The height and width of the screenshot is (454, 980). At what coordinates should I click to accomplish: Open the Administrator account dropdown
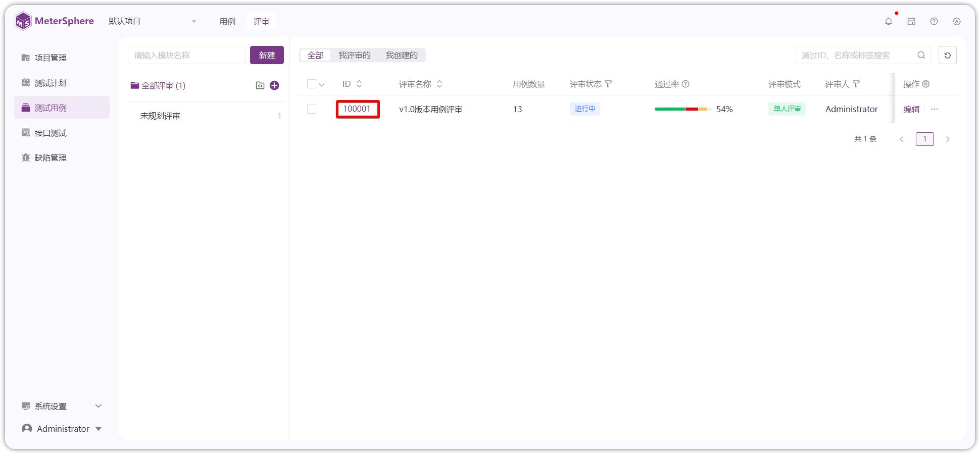pos(62,429)
